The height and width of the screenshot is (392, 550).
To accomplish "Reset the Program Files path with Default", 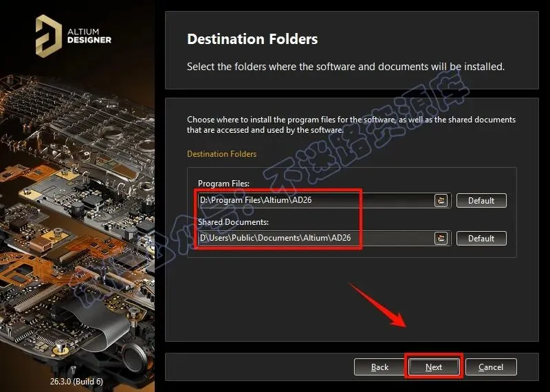I will [x=481, y=200].
